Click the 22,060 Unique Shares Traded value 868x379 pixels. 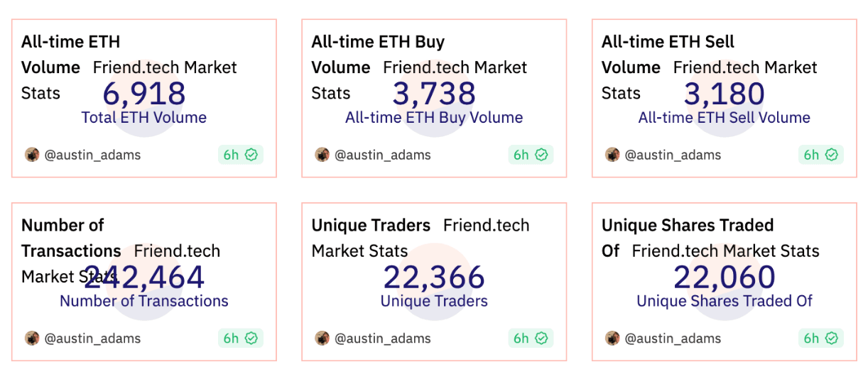pos(725,278)
